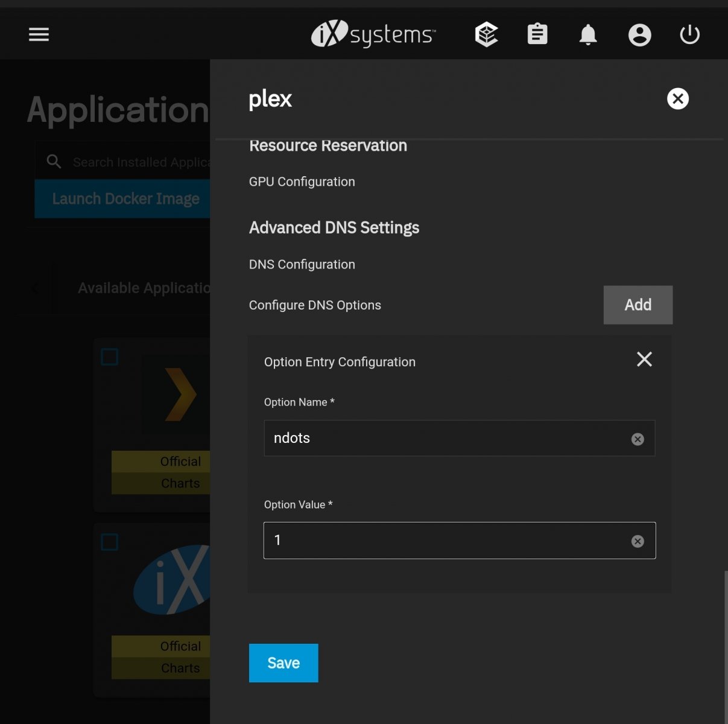This screenshot has height=724, width=728.
Task: Add a new DNS option entry
Action: 638,305
